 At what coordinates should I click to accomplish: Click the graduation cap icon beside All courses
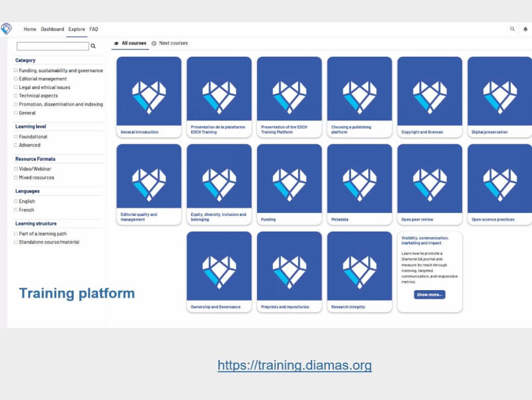(x=116, y=44)
